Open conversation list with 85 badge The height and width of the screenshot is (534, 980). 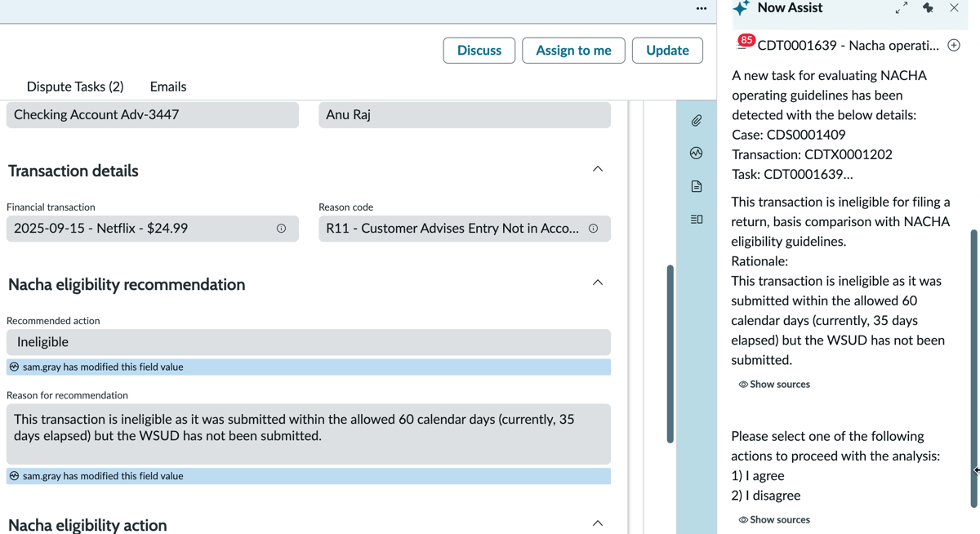coord(744,43)
